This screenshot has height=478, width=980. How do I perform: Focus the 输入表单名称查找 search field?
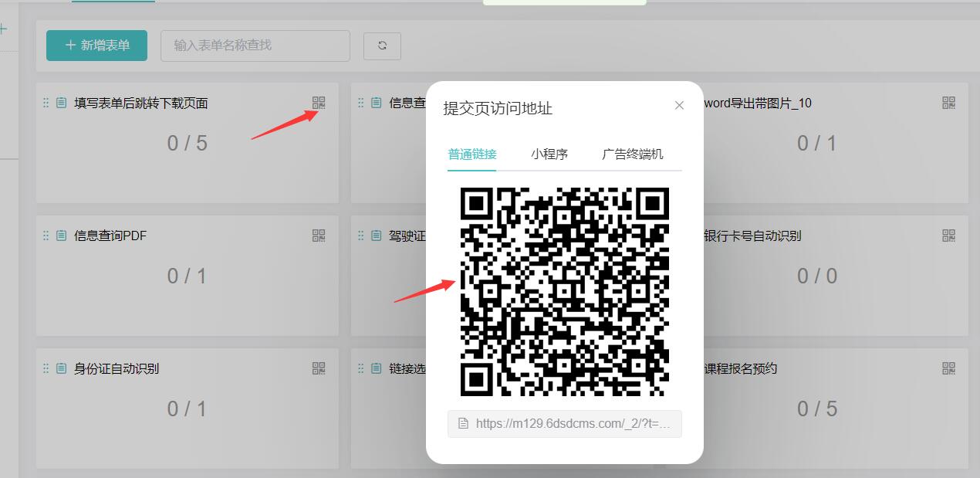(255, 46)
